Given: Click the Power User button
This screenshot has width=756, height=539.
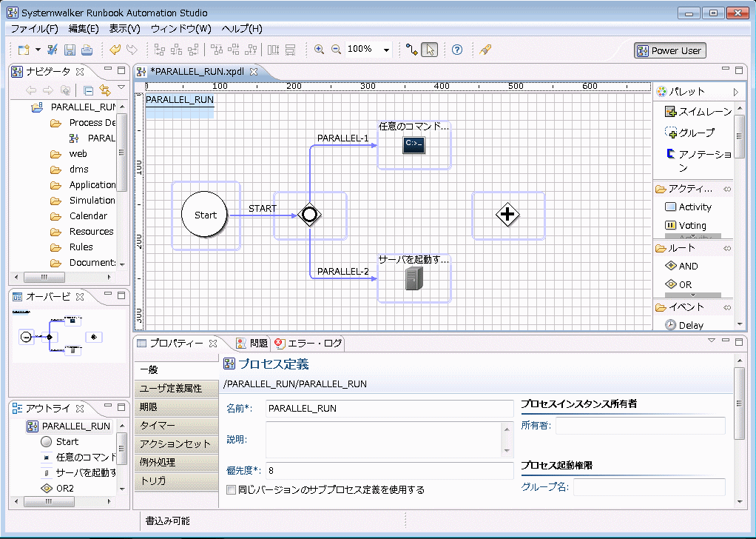Looking at the screenshot, I should point(669,50).
